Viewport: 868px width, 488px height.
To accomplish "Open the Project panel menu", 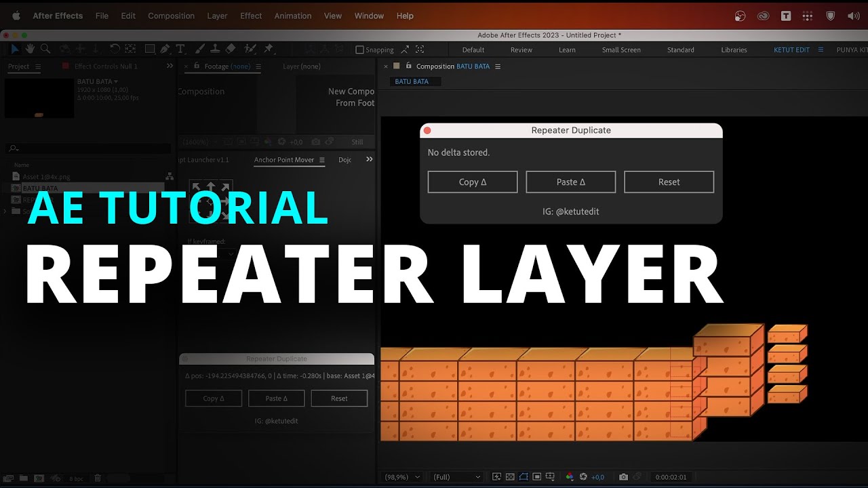I will point(38,66).
